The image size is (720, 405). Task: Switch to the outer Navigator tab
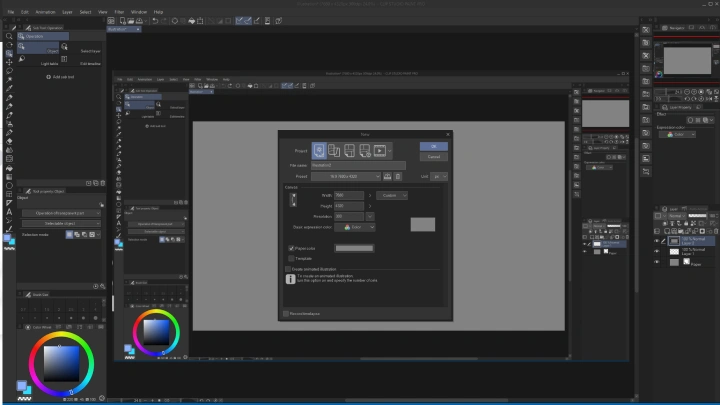673,28
